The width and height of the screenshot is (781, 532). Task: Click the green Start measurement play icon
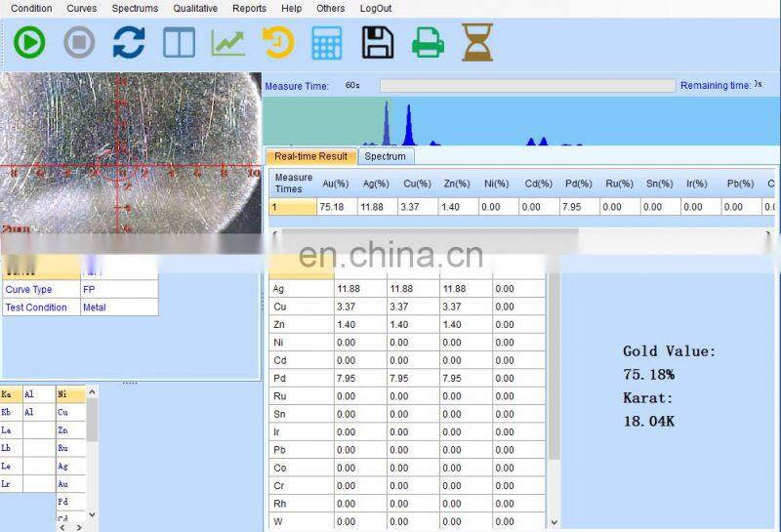click(x=29, y=43)
